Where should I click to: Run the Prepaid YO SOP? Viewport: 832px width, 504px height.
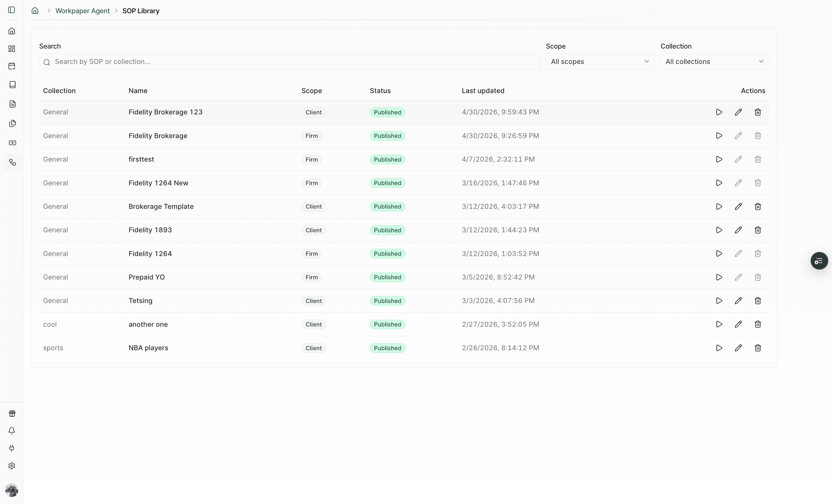(719, 277)
